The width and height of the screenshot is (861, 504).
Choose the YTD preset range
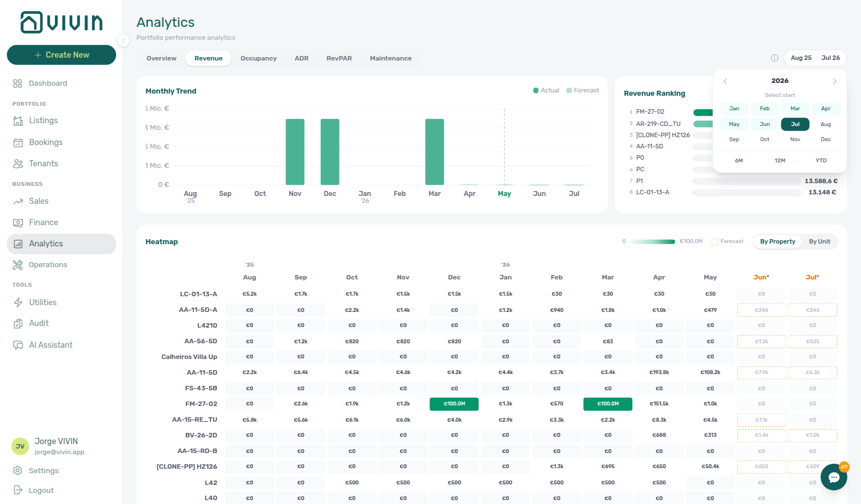coord(821,161)
